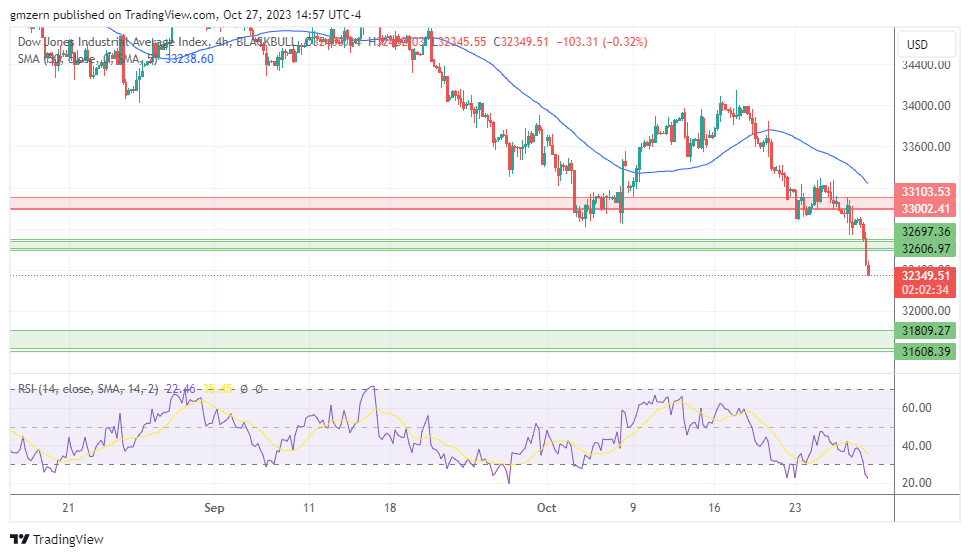Select the 31809.27 green price label
The image size is (970, 557).
click(x=925, y=330)
